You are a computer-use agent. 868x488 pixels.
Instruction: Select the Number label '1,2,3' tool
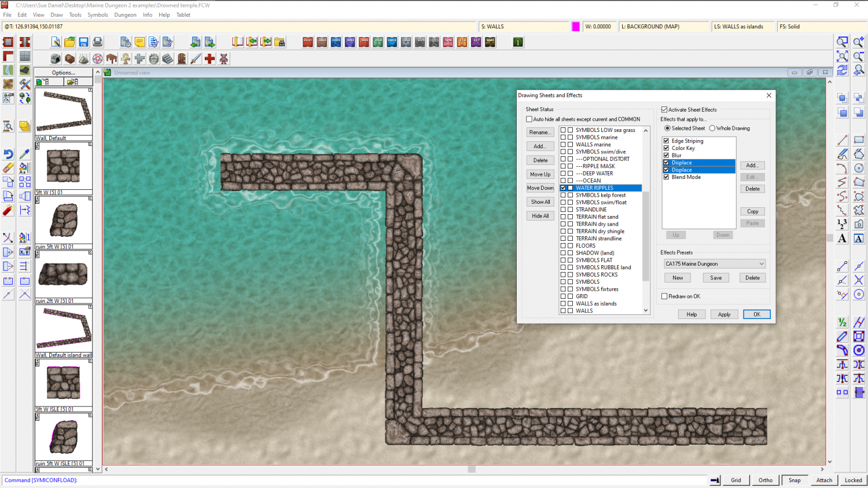click(843, 224)
